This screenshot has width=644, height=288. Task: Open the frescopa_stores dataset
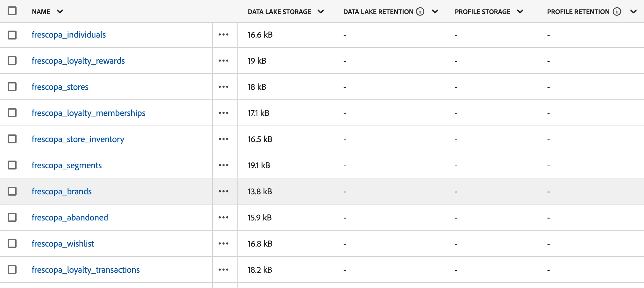pos(60,87)
